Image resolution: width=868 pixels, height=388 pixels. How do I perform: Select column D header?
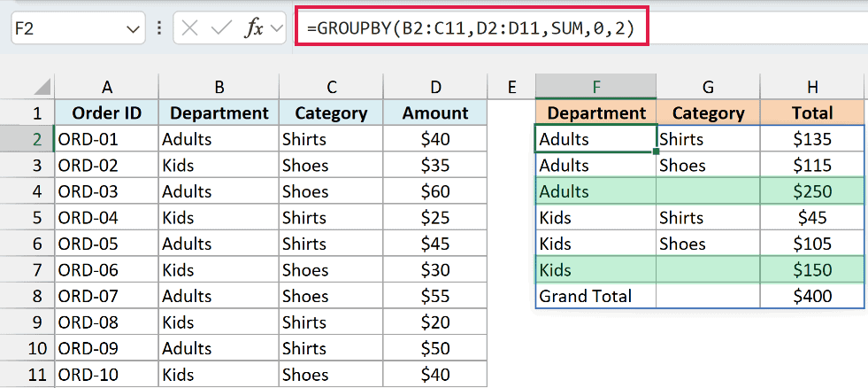point(435,87)
